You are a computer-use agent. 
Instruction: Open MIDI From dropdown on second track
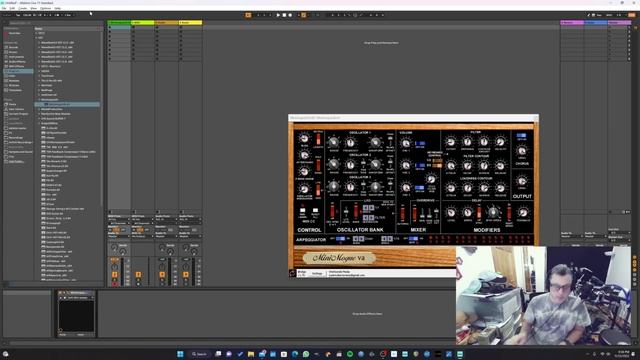[x=142, y=220]
